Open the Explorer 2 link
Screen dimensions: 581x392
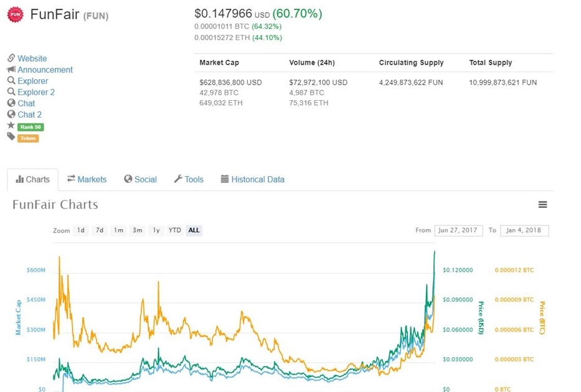point(36,92)
